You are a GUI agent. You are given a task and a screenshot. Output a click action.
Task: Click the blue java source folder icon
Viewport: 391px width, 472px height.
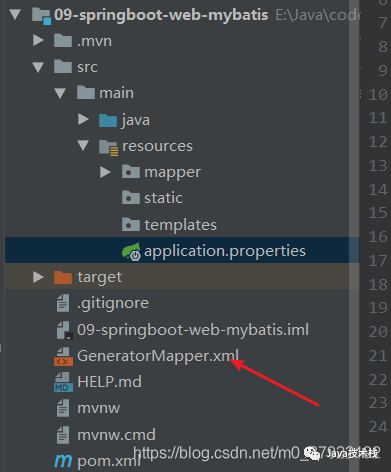click(x=108, y=120)
